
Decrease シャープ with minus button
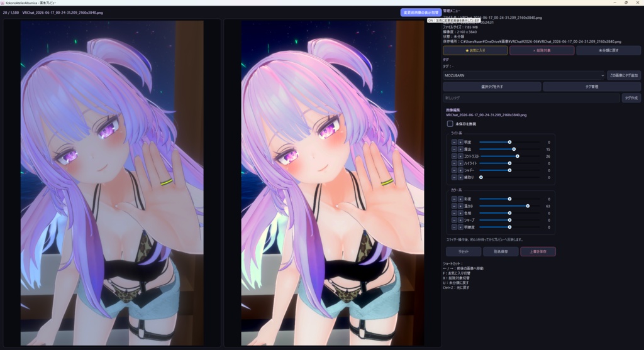pyautogui.click(x=454, y=220)
